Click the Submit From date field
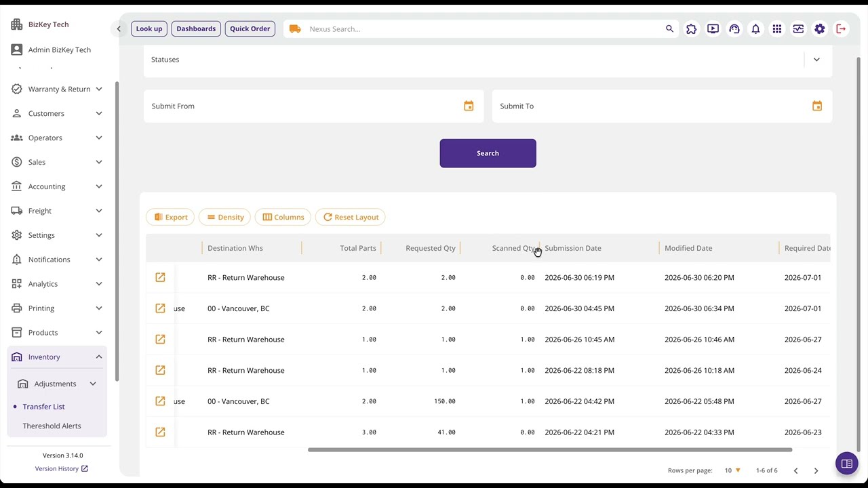The image size is (868, 488). pos(313,106)
